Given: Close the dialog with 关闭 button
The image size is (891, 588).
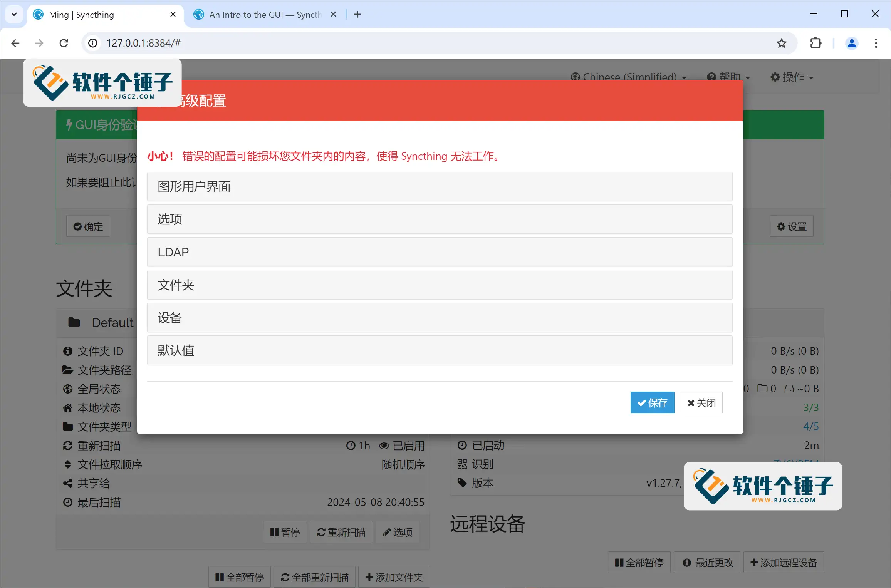Looking at the screenshot, I should [x=701, y=402].
